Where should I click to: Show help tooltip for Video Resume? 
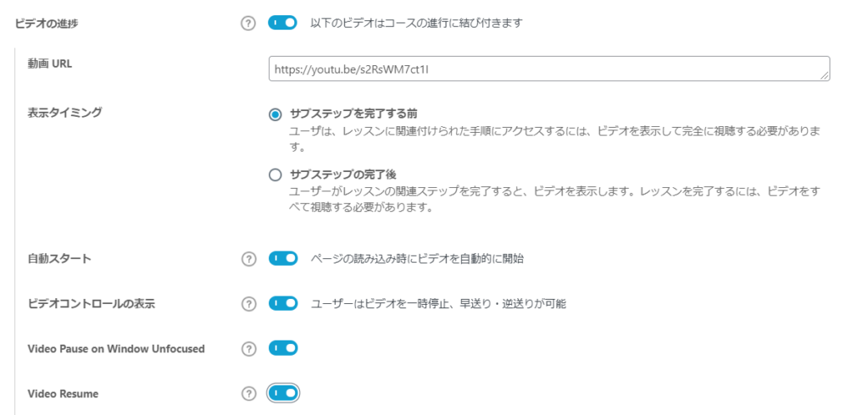pos(249,394)
